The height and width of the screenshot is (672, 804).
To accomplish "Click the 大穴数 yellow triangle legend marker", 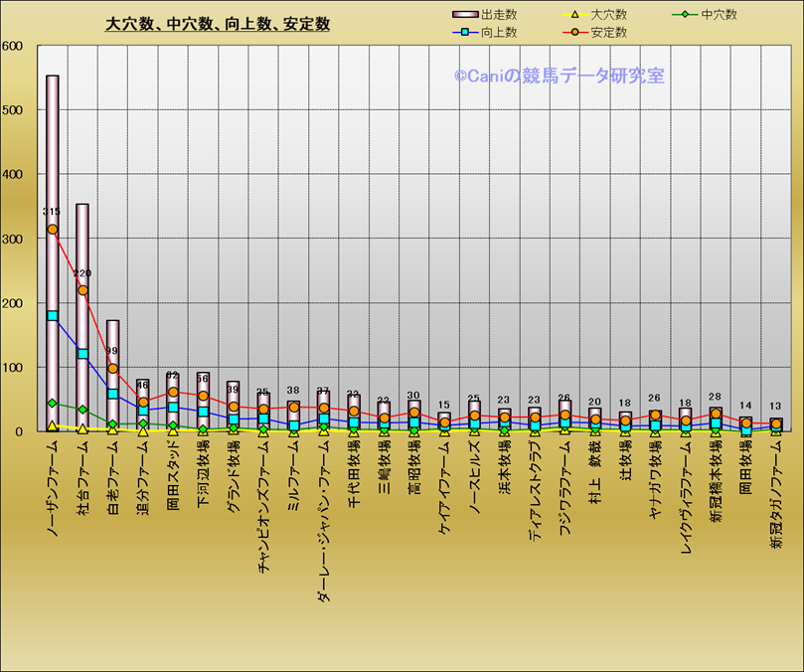I will click(573, 15).
